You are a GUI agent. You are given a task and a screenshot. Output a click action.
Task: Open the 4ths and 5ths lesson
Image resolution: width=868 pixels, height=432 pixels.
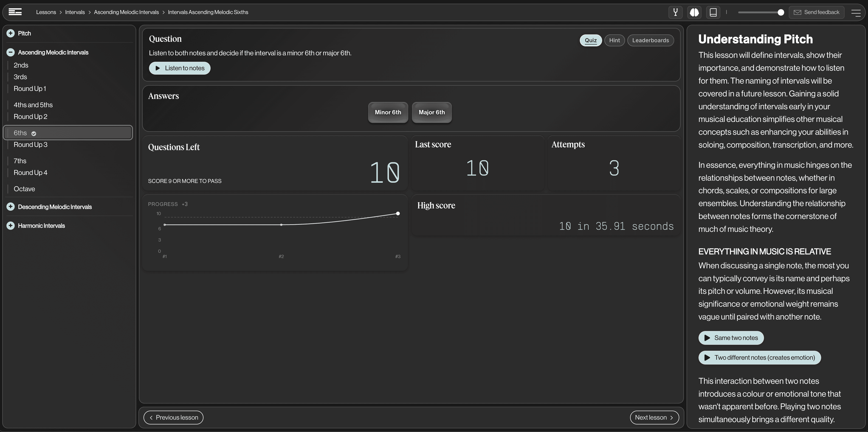click(x=33, y=105)
